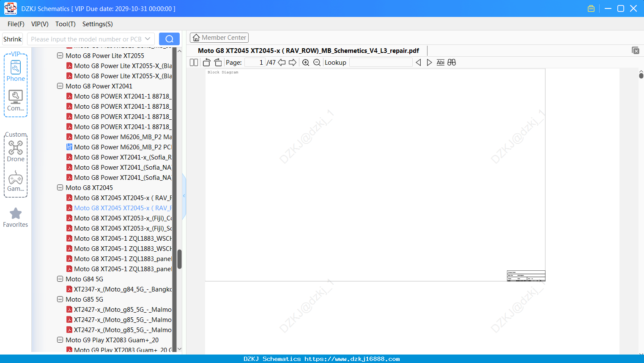Toggle the dual-page view icon
This screenshot has width=644, height=363.
click(x=194, y=63)
